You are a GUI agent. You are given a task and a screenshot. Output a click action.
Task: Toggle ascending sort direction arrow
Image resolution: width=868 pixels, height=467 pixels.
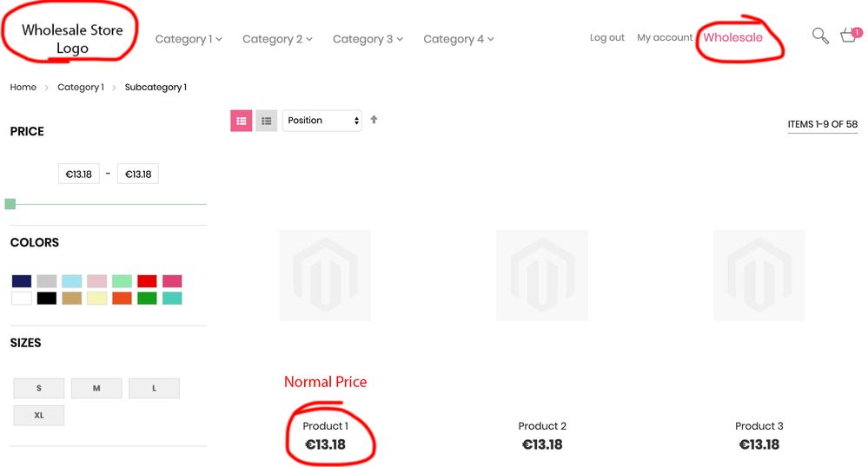pyautogui.click(x=374, y=120)
